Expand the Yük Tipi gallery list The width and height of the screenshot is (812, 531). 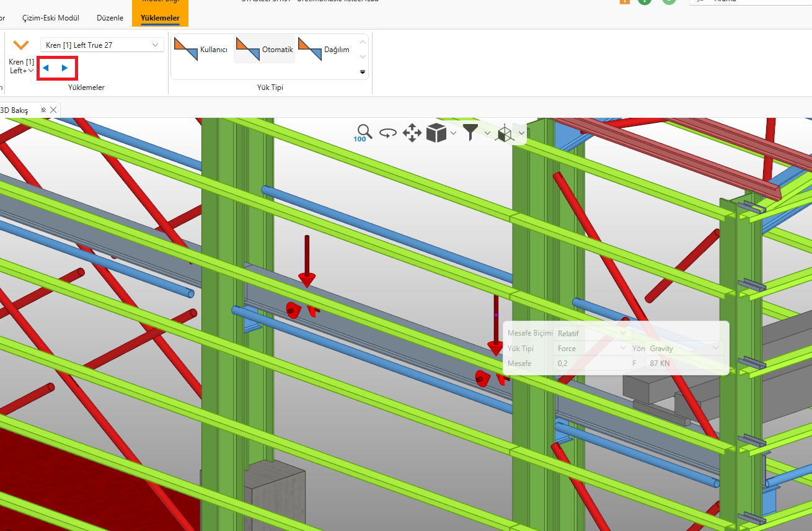coord(363,73)
